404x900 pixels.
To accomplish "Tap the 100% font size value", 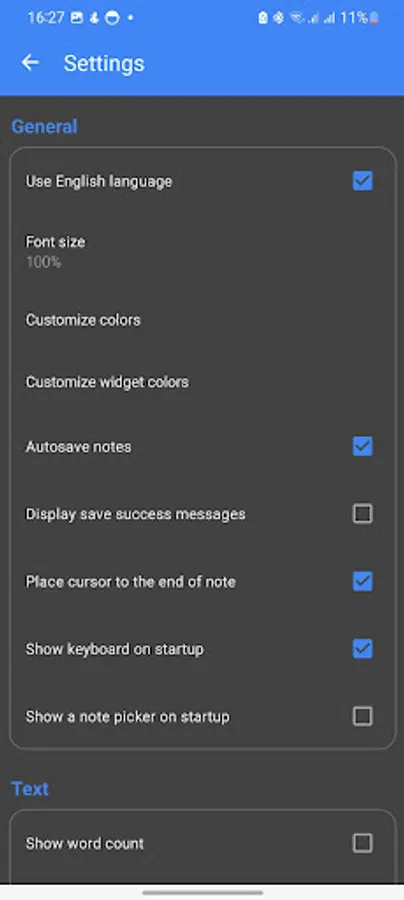I will 44,262.
